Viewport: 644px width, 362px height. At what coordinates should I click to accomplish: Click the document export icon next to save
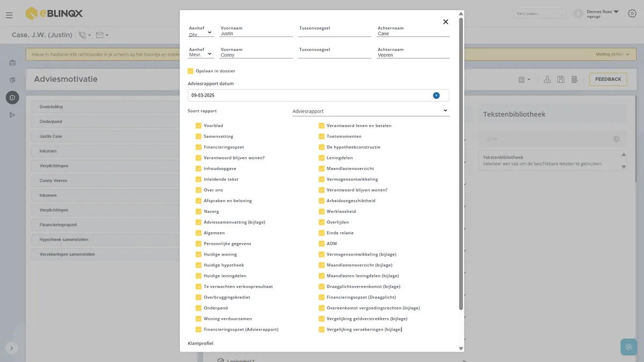pos(574,79)
